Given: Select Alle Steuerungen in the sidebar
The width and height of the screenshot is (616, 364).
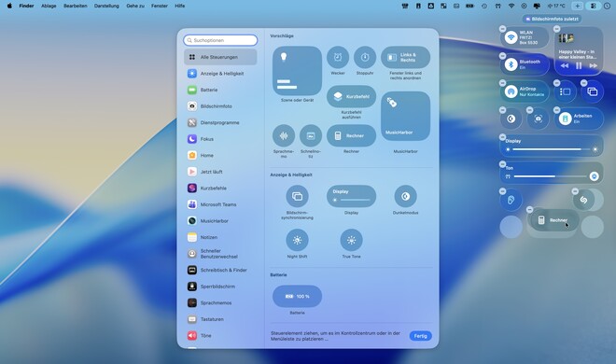Looking at the screenshot, I should pos(220,57).
